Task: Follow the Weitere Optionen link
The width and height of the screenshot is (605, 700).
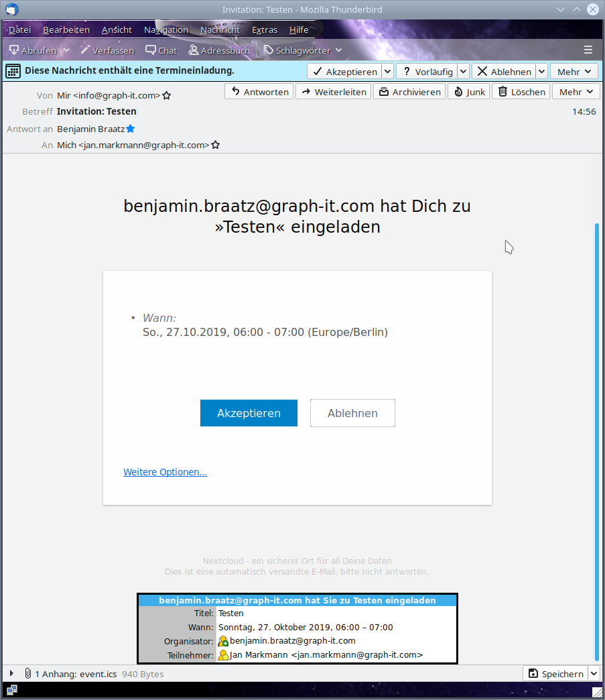Action: point(165,472)
